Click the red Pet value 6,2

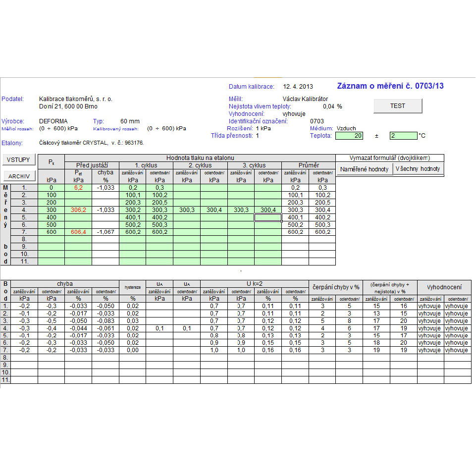click(x=78, y=188)
